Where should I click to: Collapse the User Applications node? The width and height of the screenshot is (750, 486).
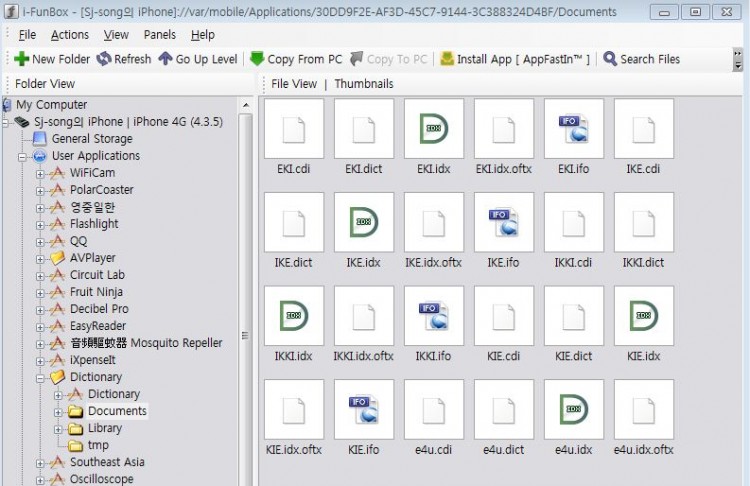click(23, 156)
